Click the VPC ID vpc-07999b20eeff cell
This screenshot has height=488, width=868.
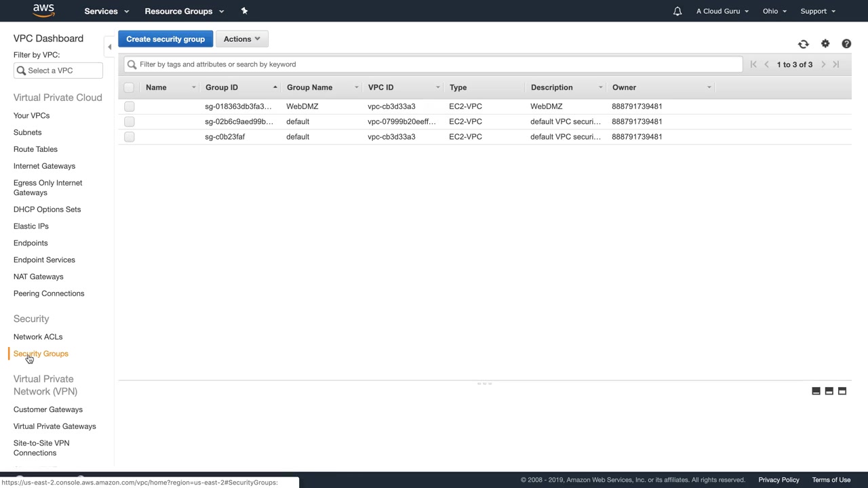tap(401, 121)
